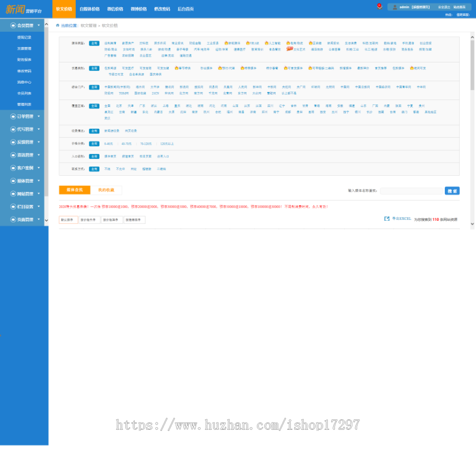476x450 pixels.
Task: Click the main content vertical scrollbar
Action: [472, 65]
